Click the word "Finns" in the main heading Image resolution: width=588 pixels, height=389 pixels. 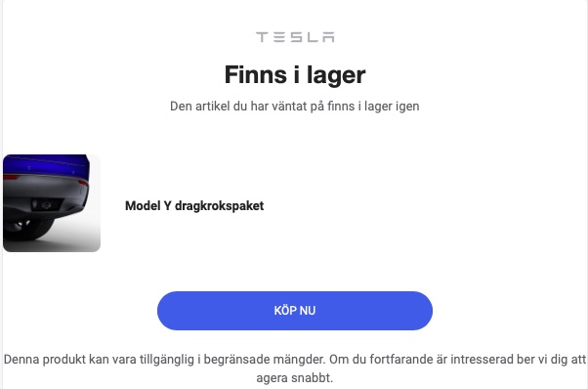click(256, 74)
